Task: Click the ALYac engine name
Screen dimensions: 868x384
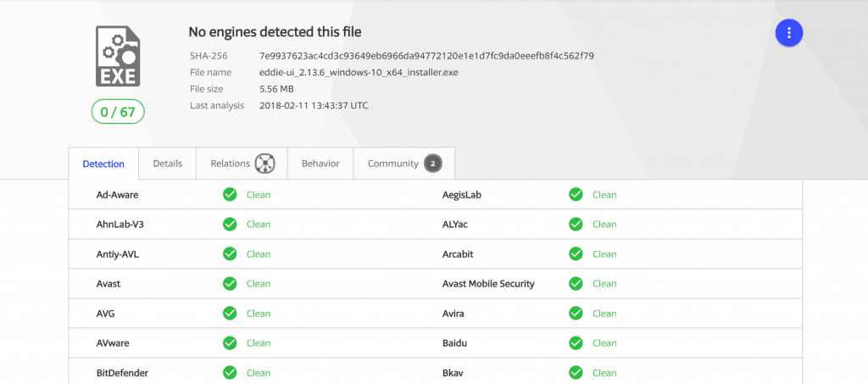Action: pos(455,224)
